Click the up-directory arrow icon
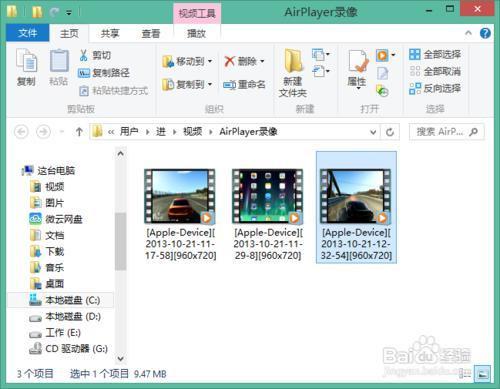Viewport: 500px width, 389px height. (x=79, y=132)
